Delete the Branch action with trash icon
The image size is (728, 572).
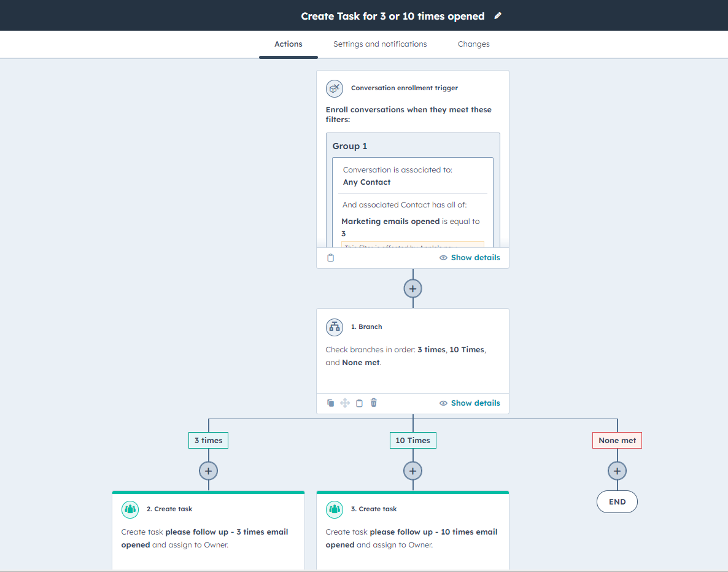click(374, 403)
